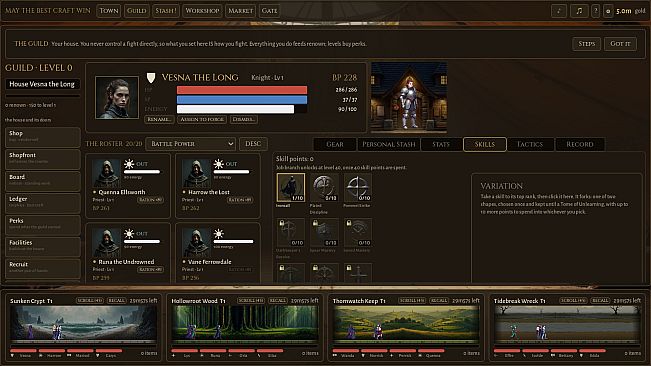Click Recall on the Thornwatch Keep expedition

(x=439, y=300)
